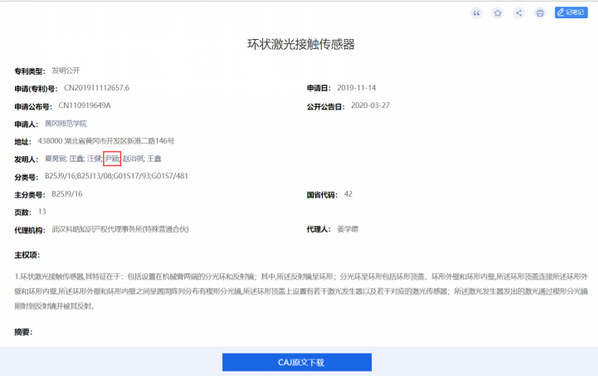
Task: Click the star favorite icon
Action: [498, 13]
